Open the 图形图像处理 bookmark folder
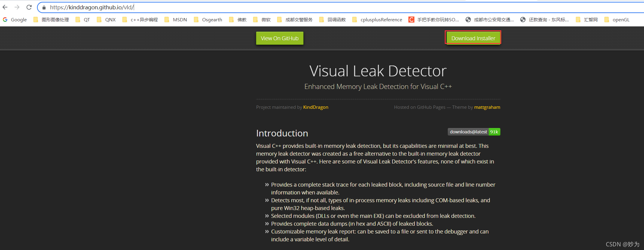644x250 pixels. pos(51,20)
